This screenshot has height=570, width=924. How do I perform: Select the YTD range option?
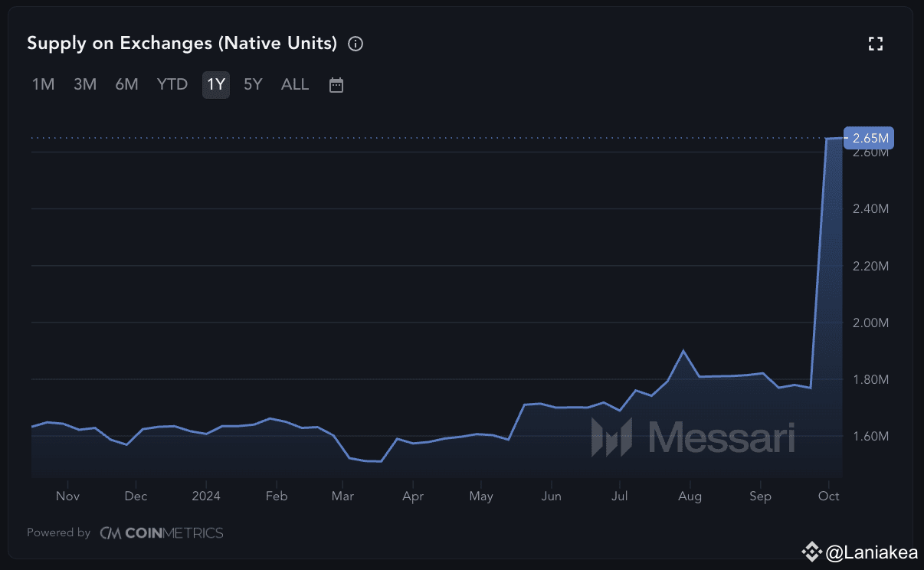[172, 84]
